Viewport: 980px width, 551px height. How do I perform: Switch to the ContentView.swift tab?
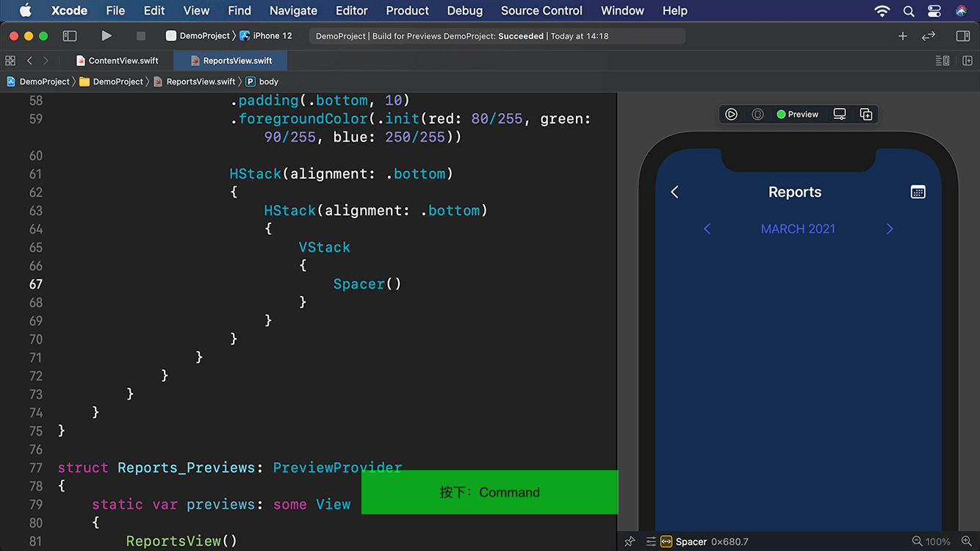point(118,60)
